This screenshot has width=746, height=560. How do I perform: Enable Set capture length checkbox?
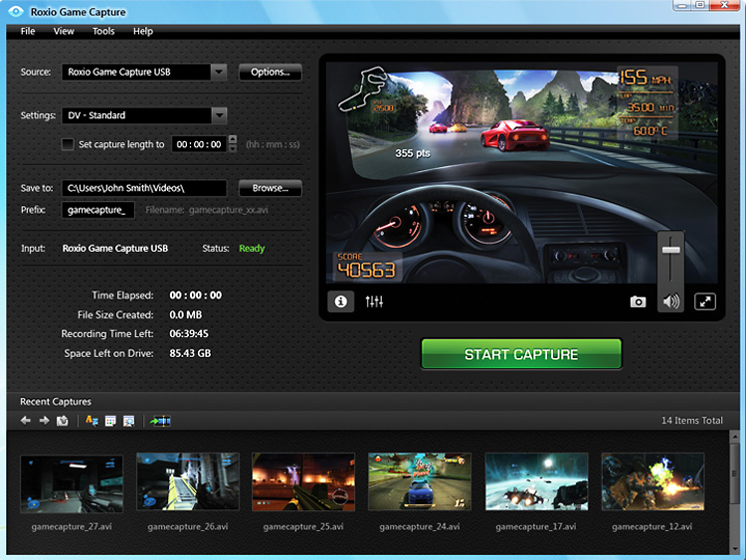(x=68, y=144)
